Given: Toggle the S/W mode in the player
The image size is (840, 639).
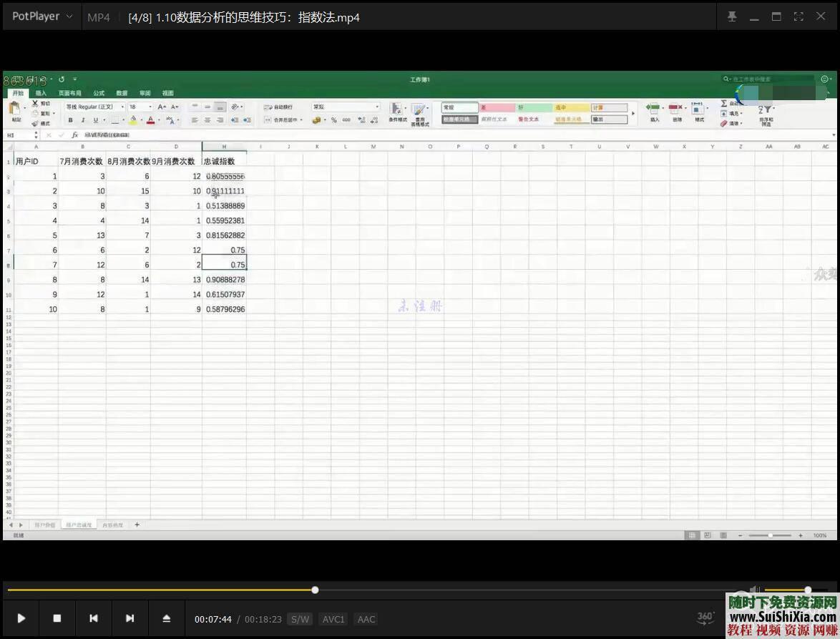Looking at the screenshot, I should coord(300,619).
